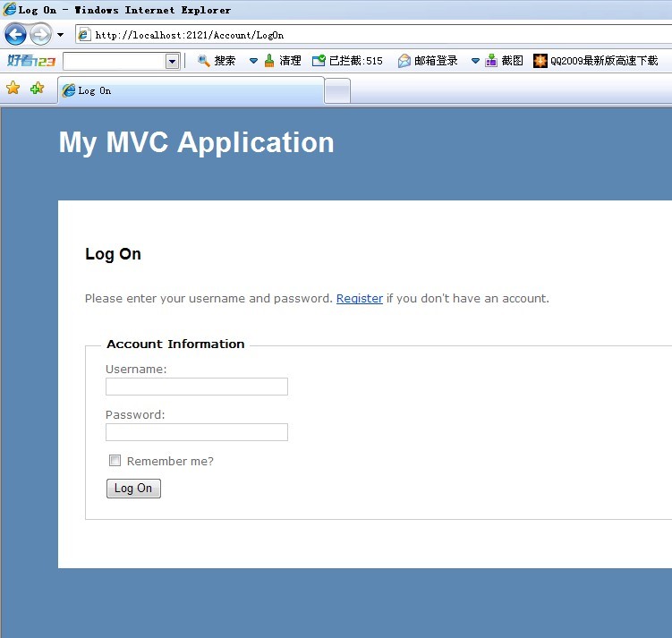Expand the toolbar search box dropdown
Screen dimensions: 672x638
(x=173, y=61)
